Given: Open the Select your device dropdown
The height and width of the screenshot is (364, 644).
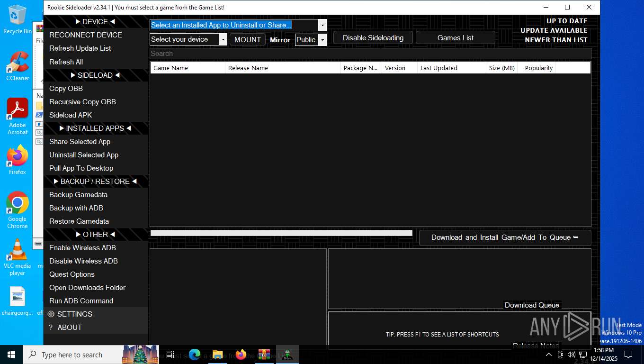Looking at the screenshot, I should point(223,39).
